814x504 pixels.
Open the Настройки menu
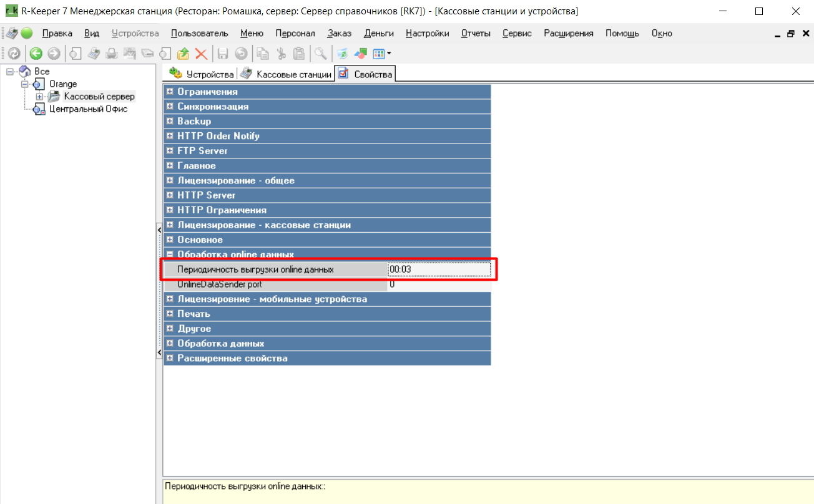coord(427,33)
